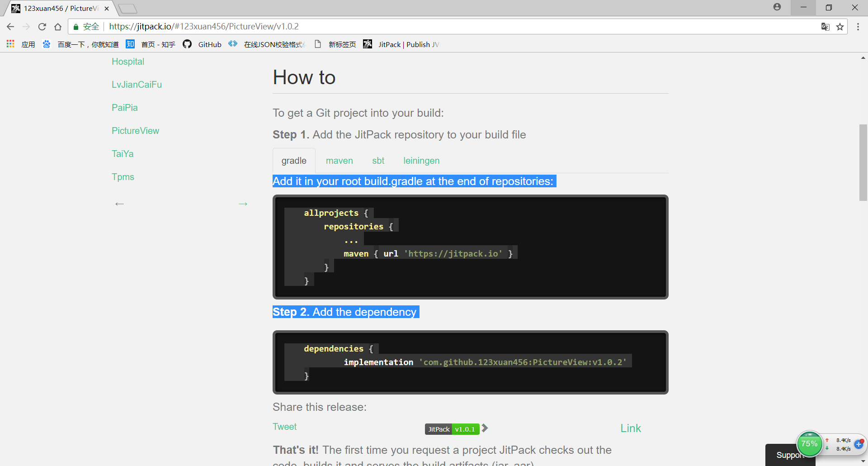Viewport: 868px width, 466px height.
Task: Open the Zhihu bookmark
Action: (x=151, y=44)
